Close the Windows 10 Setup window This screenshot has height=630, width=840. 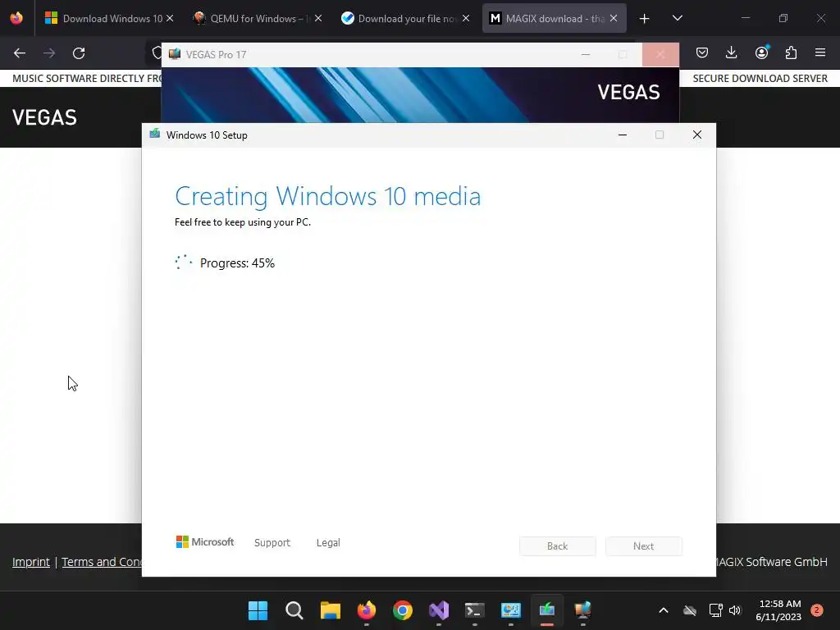[x=697, y=135]
